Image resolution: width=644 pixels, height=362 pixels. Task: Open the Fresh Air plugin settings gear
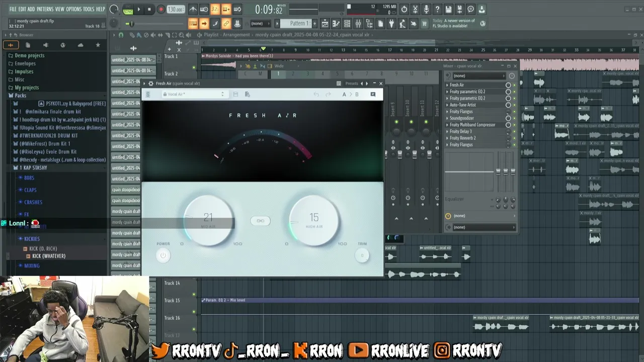coord(150,83)
